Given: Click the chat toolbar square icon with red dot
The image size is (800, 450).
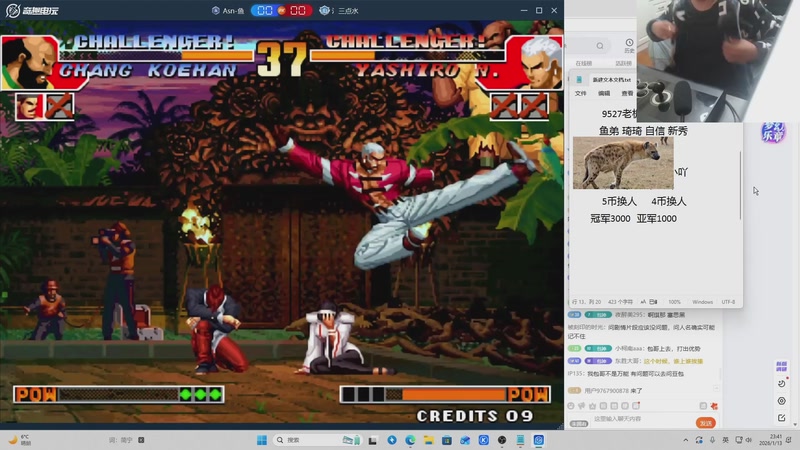Looking at the screenshot, I should pyautogui.click(x=636, y=406).
